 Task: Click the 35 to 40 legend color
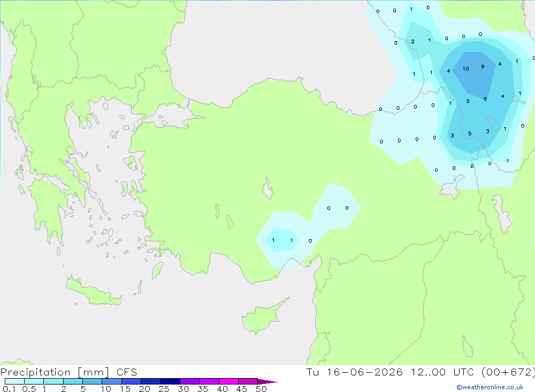pyautogui.click(x=209, y=381)
